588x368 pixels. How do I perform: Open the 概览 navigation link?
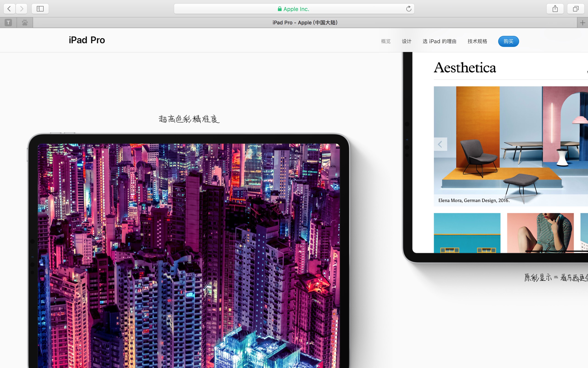[x=386, y=41]
